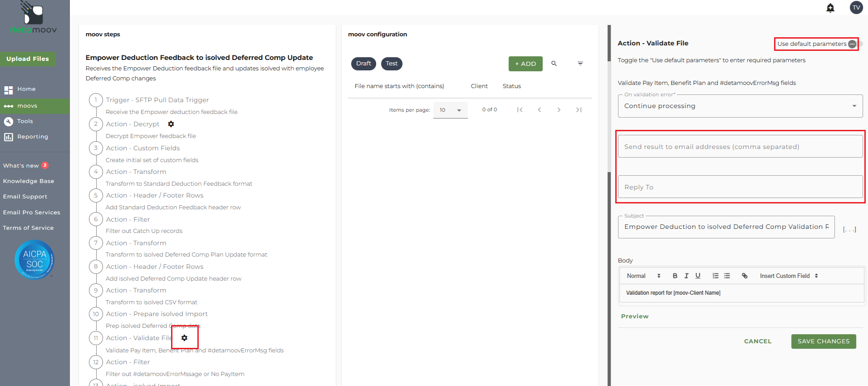Image resolution: width=868 pixels, height=386 pixels.
Task: Apply italic formatting in Body editor
Action: click(x=687, y=276)
